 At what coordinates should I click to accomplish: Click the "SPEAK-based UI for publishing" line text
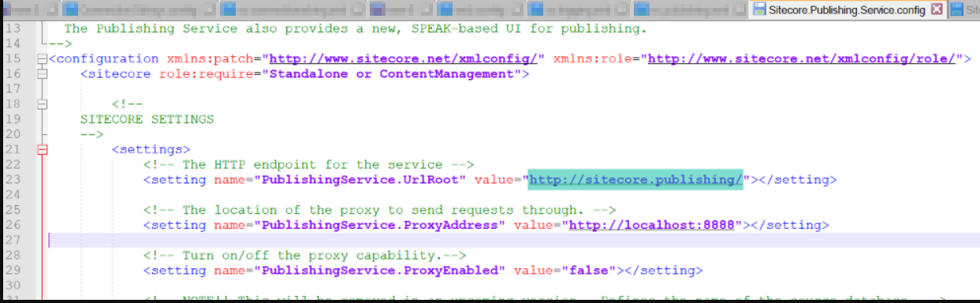[x=356, y=29]
